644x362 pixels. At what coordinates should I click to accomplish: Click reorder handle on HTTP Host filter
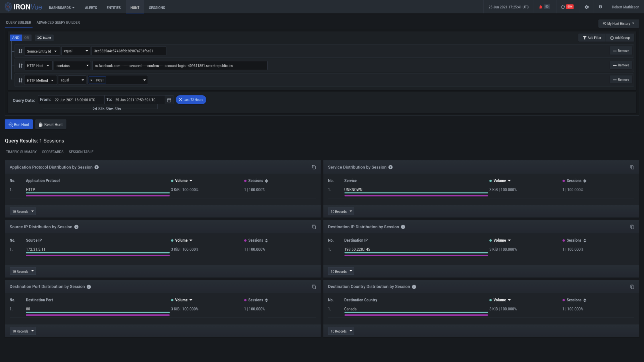(x=21, y=66)
